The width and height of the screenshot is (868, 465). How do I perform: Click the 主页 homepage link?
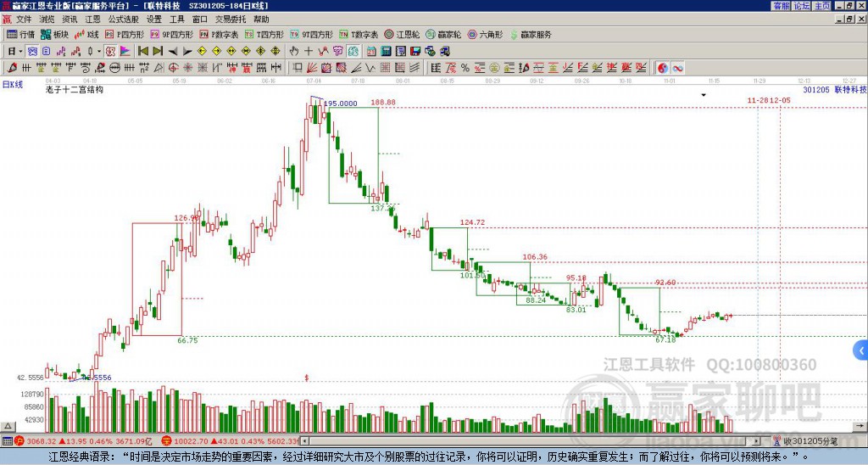click(822, 6)
